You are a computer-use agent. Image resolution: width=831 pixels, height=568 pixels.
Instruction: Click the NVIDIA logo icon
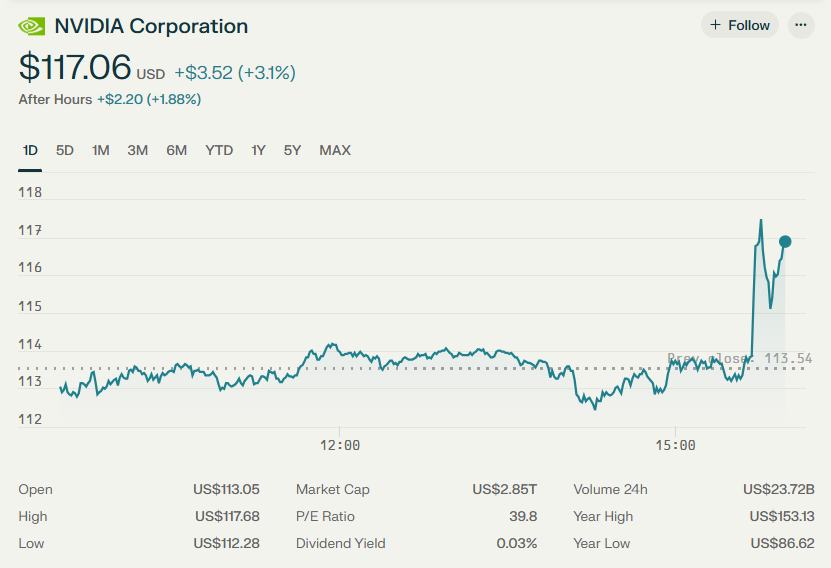tap(32, 26)
